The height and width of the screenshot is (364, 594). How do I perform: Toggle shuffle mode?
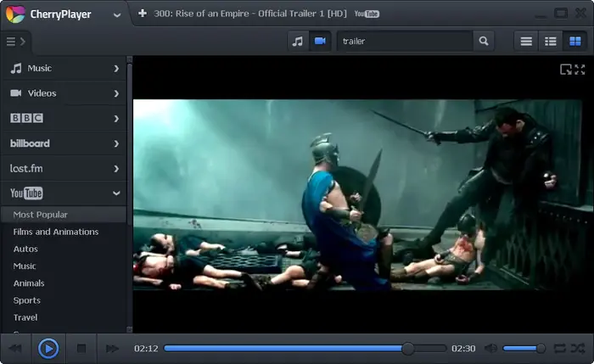coord(578,349)
